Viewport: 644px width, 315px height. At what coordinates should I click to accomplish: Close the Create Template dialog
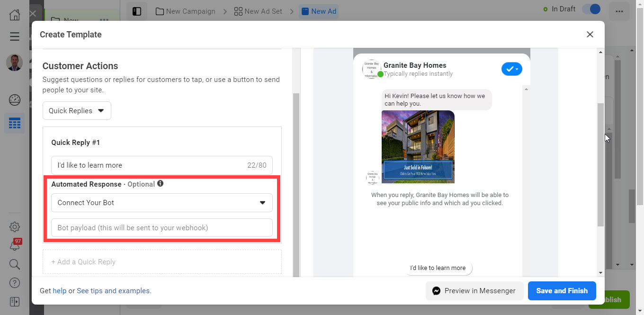click(x=590, y=34)
